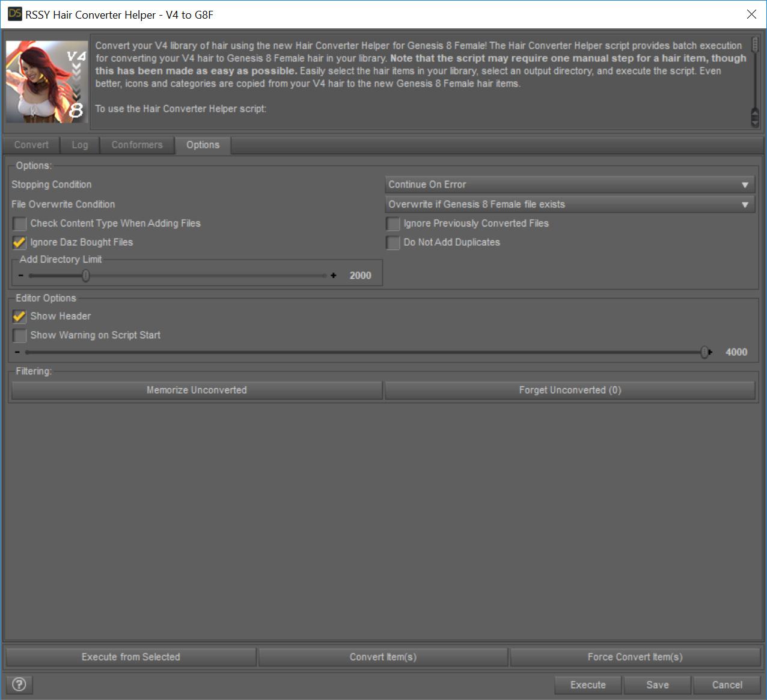Click the DS application icon in title bar
The height and width of the screenshot is (700, 767).
pos(14,14)
